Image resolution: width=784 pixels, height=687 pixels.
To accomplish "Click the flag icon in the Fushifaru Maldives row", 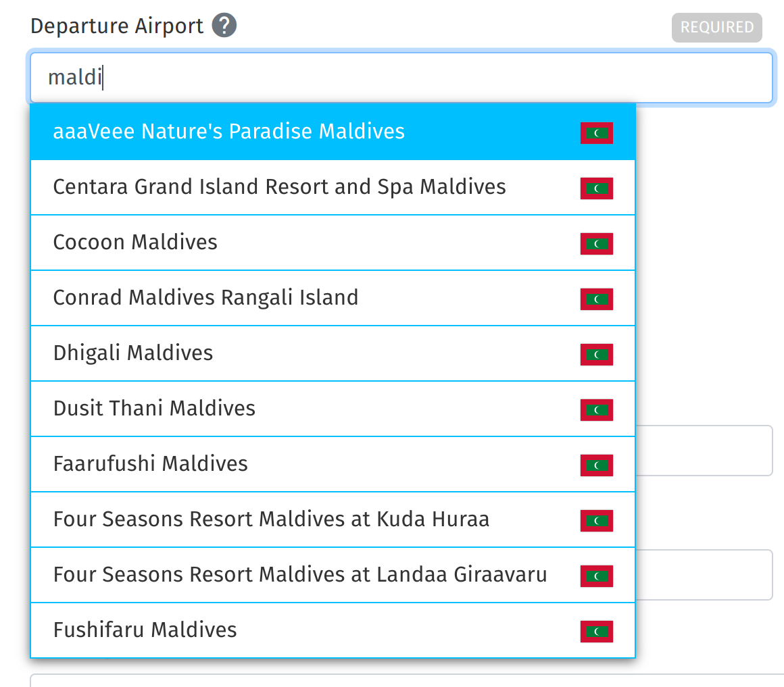I will pyautogui.click(x=597, y=632).
